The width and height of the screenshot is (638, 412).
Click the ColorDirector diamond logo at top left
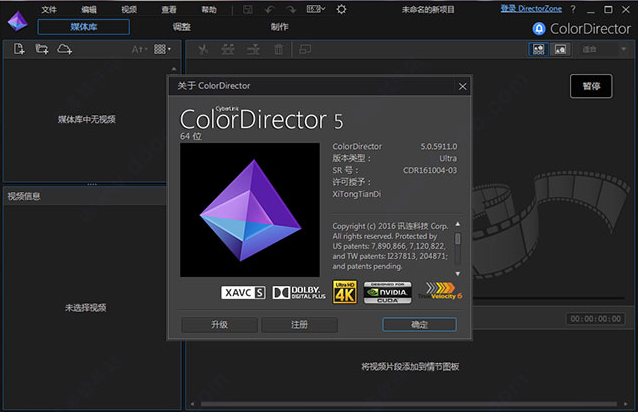pos(17,21)
